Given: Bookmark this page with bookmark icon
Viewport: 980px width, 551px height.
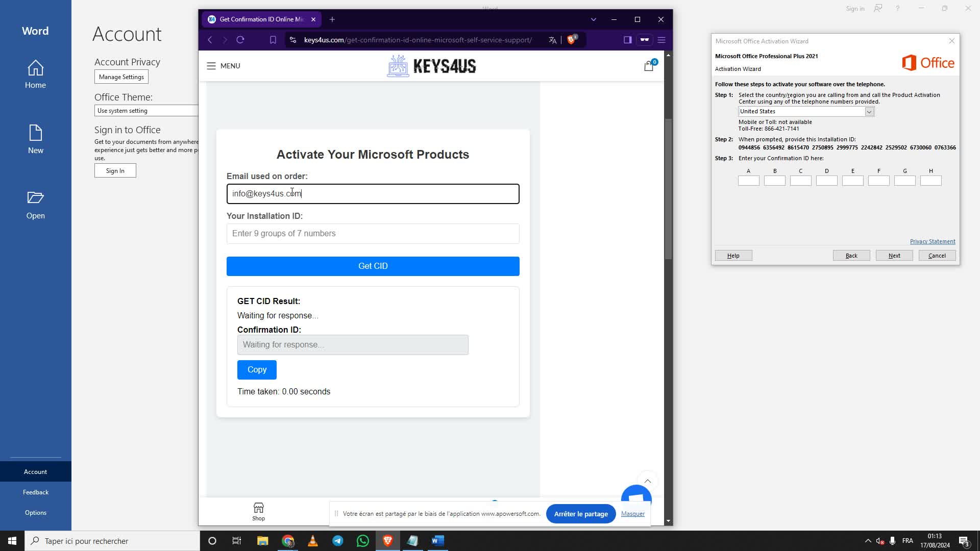Looking at the screenshot, I should click(273, 40).
